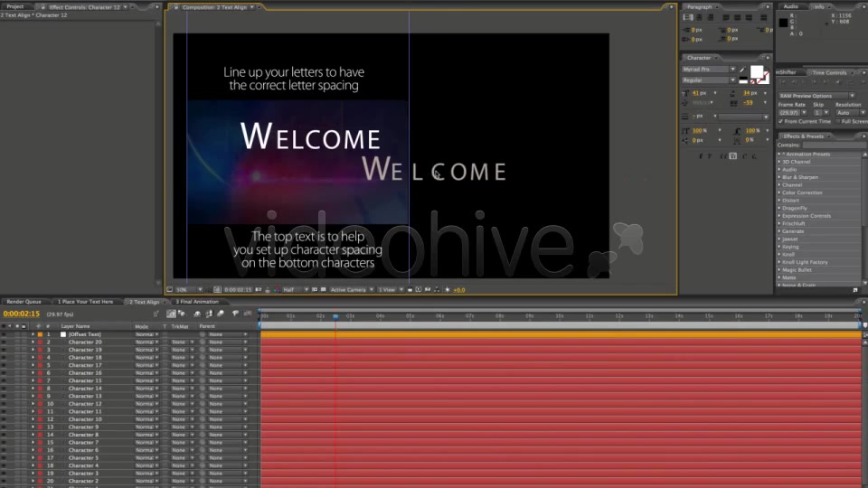This screenshot has width=868, height=488.
Task: Click the timeline current time indicator marker
Action: tap(335, 316)
